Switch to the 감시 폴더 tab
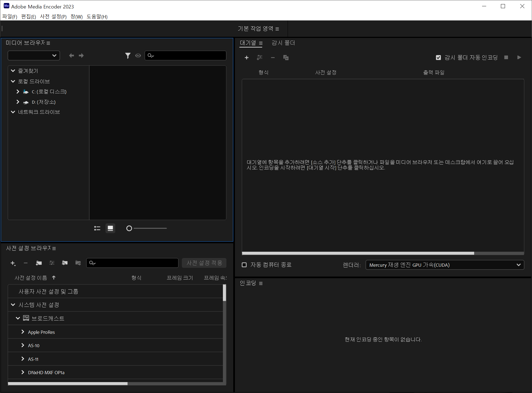Image resolution: width=532 pixels, height=393 pixels. (283, 43)
